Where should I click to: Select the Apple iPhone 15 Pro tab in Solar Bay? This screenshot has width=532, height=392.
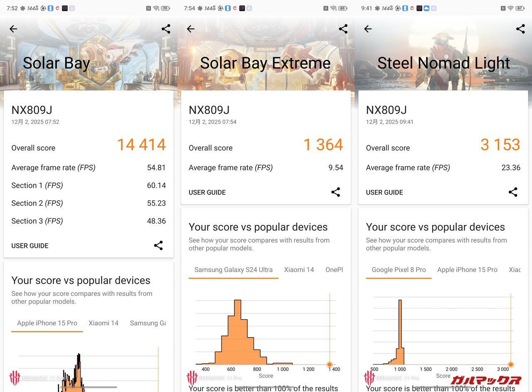tap(47, 323)
